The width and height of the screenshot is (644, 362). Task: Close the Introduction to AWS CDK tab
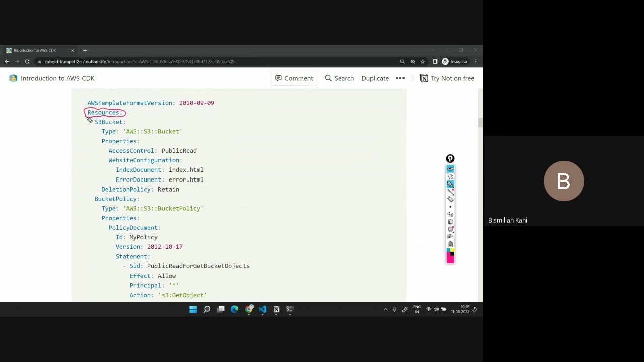(72, 50)
